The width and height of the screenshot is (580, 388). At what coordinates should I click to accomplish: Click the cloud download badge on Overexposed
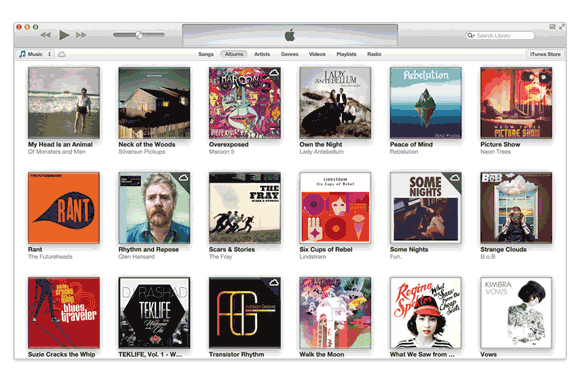tap(274, 73)
